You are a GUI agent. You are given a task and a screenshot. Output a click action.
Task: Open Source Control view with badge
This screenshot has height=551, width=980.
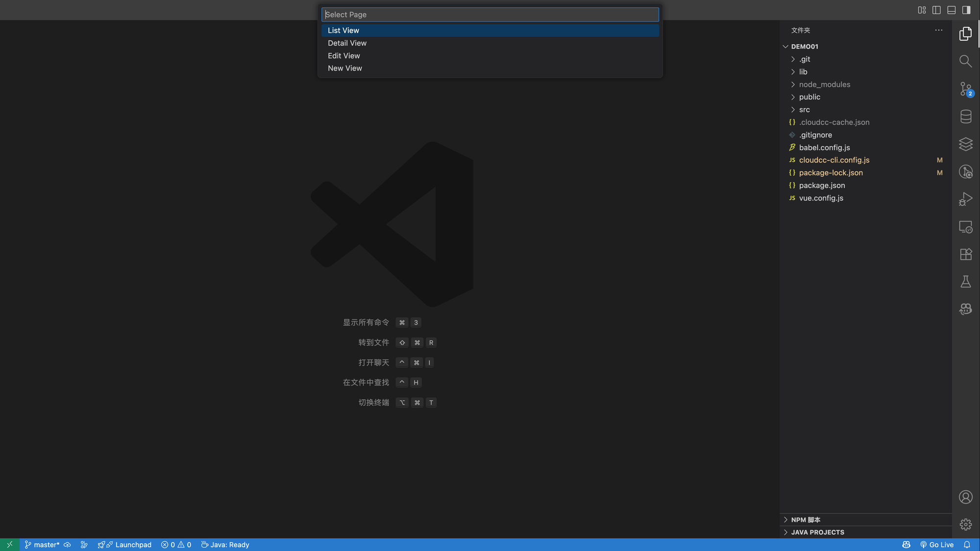(x=965, y=89)
